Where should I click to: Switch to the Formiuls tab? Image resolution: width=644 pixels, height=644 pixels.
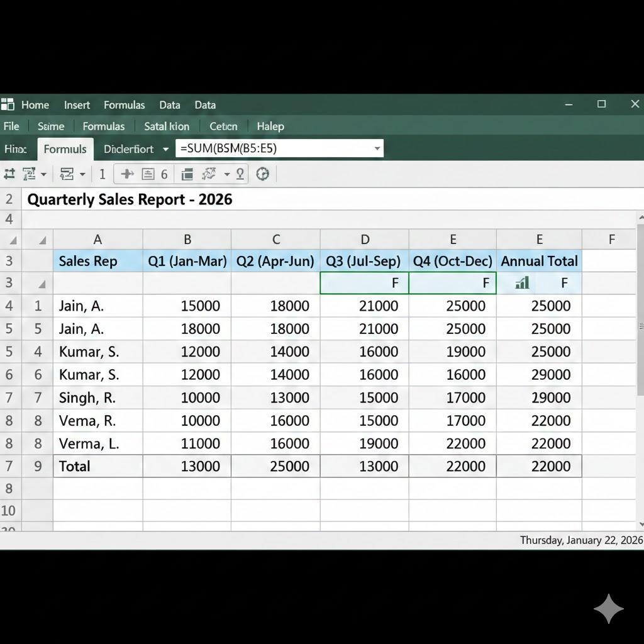65,149
